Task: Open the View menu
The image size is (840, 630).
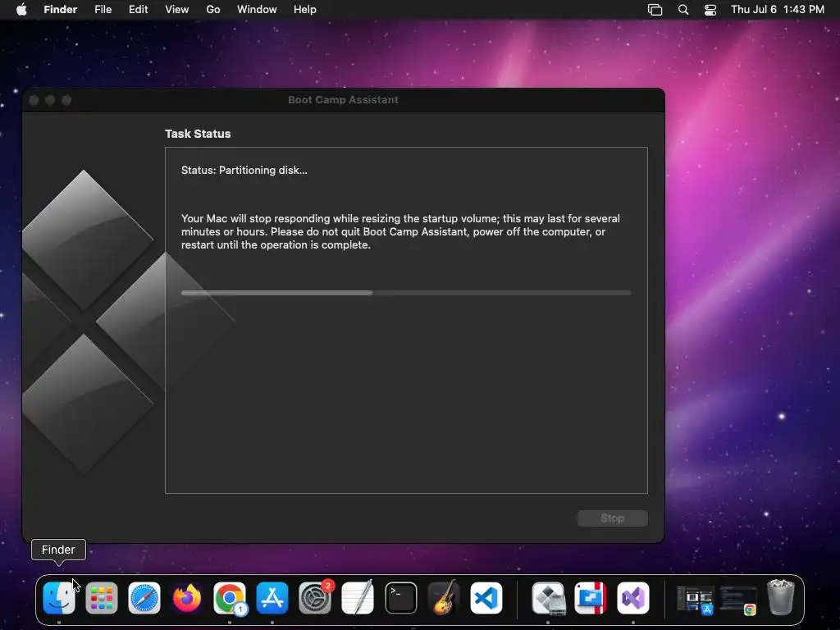Action: (x=177, y=10)
